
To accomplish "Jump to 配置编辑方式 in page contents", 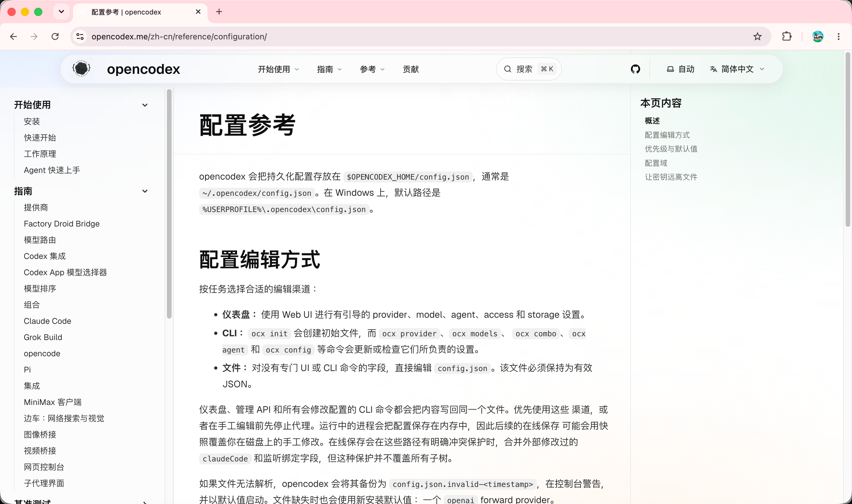I will 667,135.
